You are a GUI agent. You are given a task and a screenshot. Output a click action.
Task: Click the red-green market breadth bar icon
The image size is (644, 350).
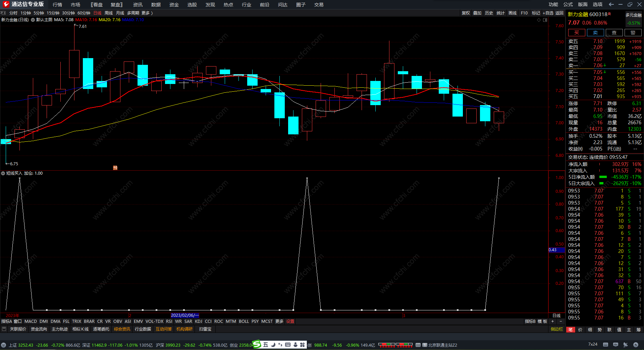[395, 345]
